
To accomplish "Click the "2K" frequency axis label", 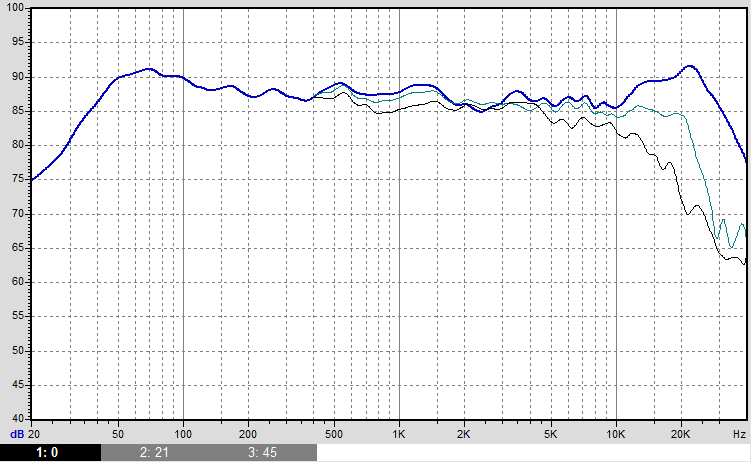I will [463, 435].
